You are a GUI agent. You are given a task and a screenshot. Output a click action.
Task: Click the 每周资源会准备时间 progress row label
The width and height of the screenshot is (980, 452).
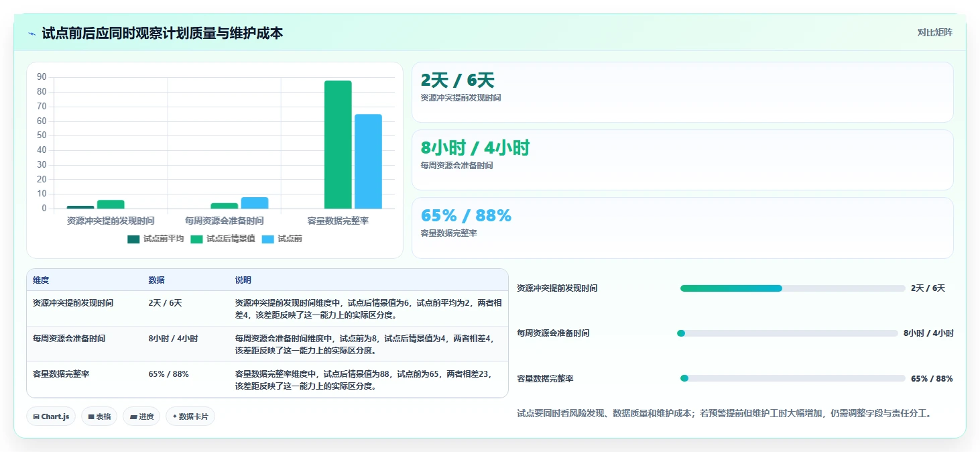[x=553, y=333]
